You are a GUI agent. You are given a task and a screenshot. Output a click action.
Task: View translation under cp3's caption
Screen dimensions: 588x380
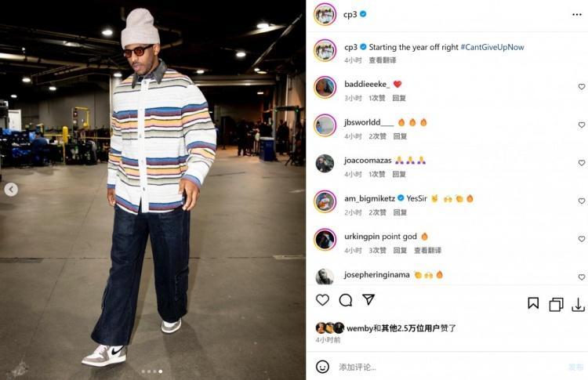coord(383,60)
